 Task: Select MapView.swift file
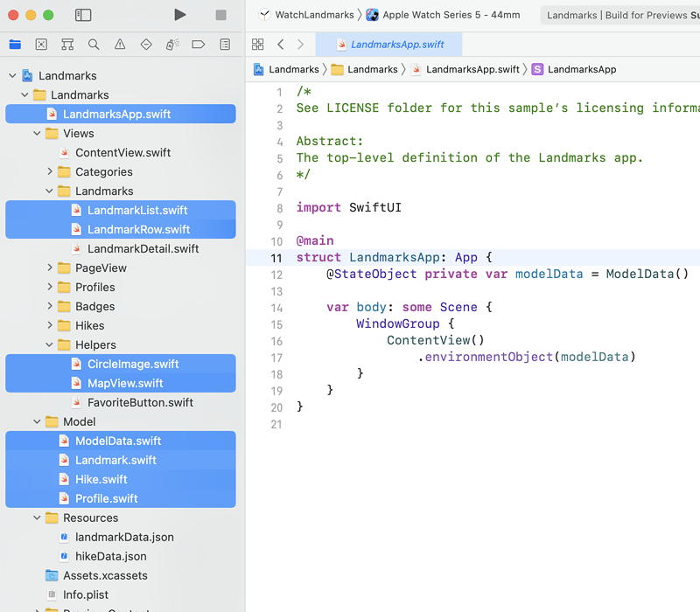coord(121,383)
